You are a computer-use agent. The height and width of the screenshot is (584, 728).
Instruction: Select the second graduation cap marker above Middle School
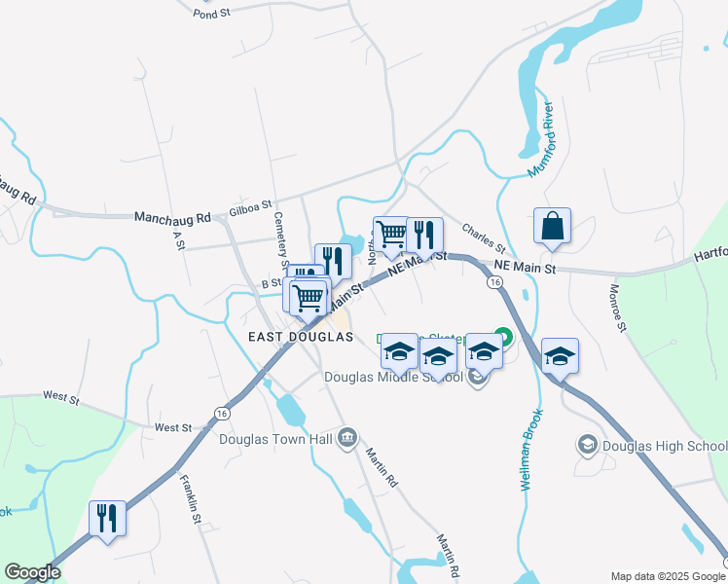pyautogui.click(x=438, y=357)
